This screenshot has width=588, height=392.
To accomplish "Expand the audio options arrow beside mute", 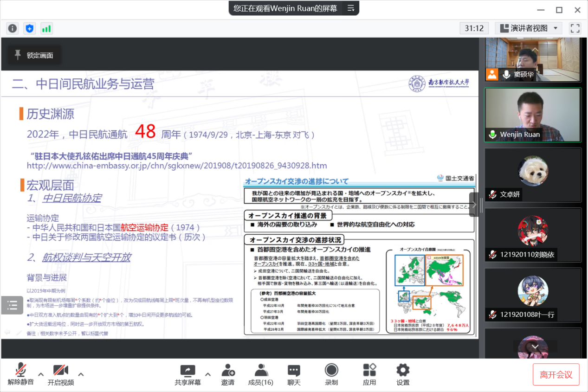I will pos(41,374).
